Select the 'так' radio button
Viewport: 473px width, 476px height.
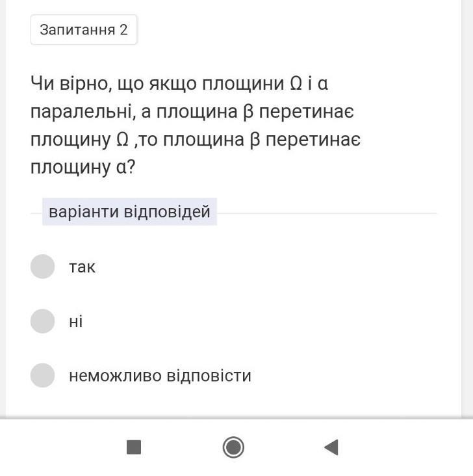(x=42, y=267)
